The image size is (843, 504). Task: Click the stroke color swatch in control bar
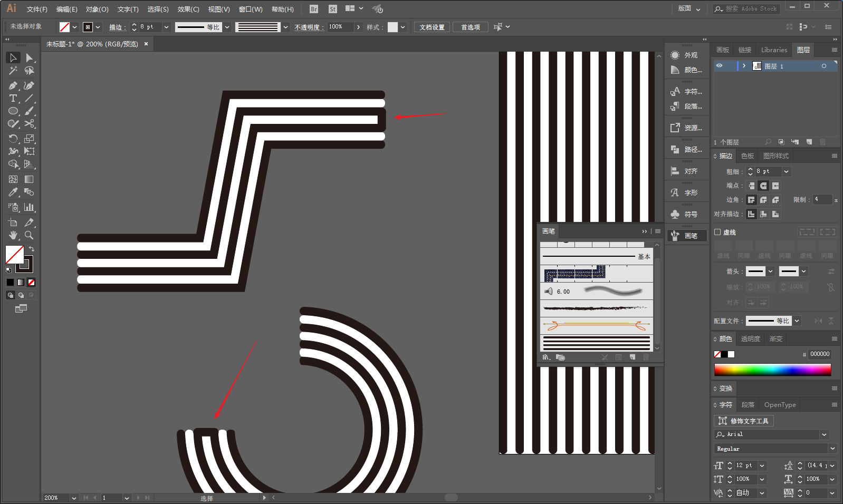88,27
